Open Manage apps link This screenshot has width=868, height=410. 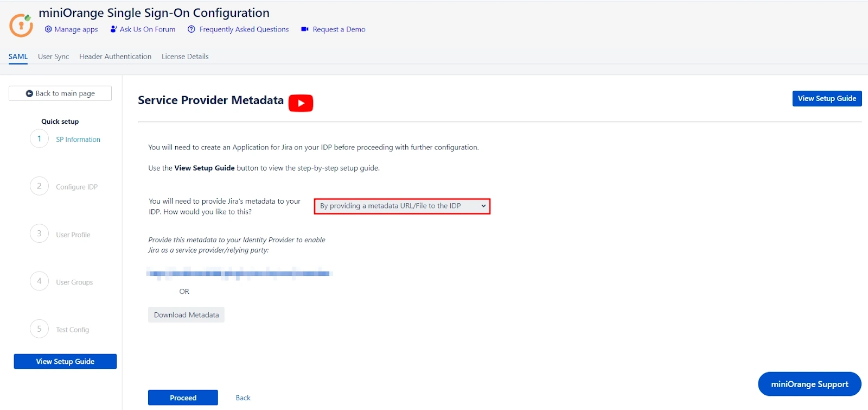point(76,29)
